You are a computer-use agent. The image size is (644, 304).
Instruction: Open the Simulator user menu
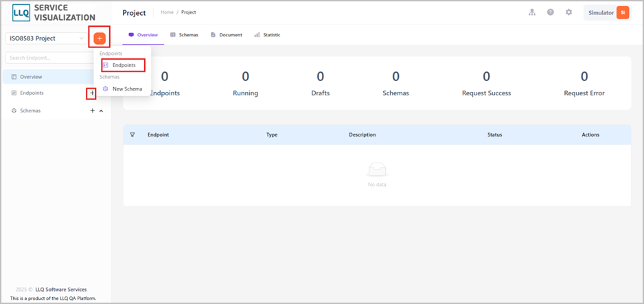tap(607, 13)
